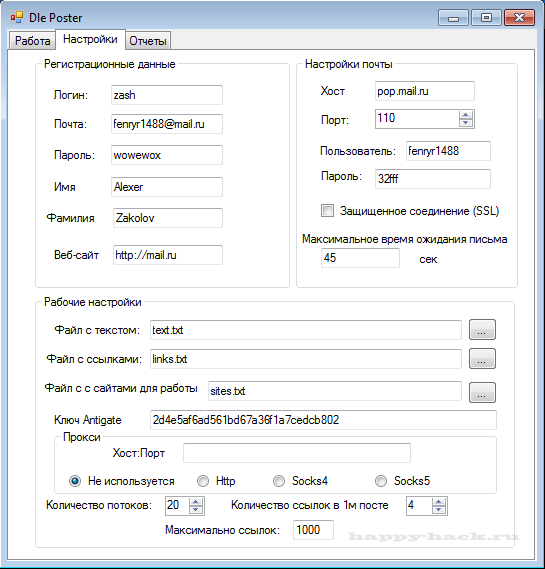The width and height of the screenshot is (545, 569).
Task: Select the Имя field showing Alexer
Action: point(167,187)
